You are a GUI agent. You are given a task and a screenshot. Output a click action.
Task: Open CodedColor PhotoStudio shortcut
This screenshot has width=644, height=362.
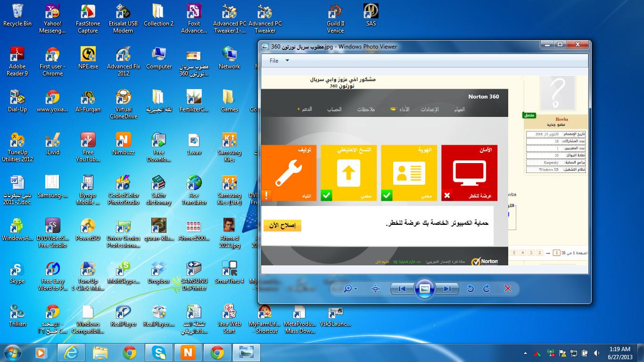pos(124,190)
